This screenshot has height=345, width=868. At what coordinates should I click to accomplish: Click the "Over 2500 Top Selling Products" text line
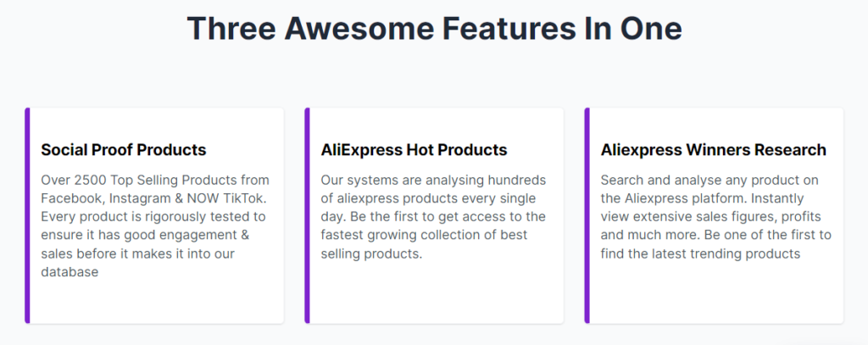(155, 180)
